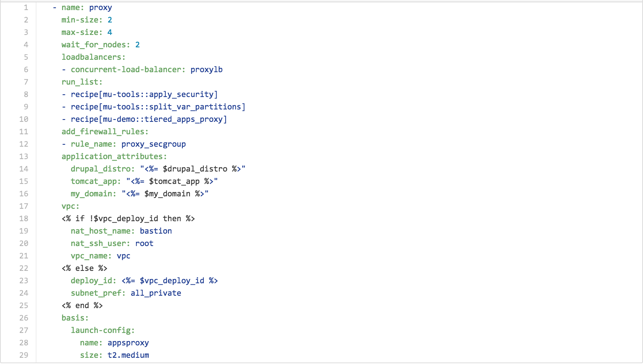643x364 pixels.
Task: Click the 'vpc:' key on line 17
Action: coord(70,206)
